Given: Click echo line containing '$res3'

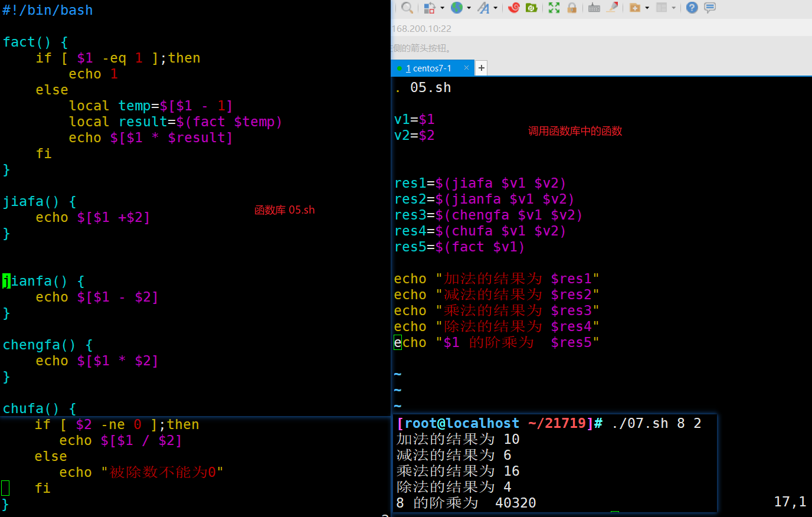Looking at the screenshot, I should click(497, 310).
